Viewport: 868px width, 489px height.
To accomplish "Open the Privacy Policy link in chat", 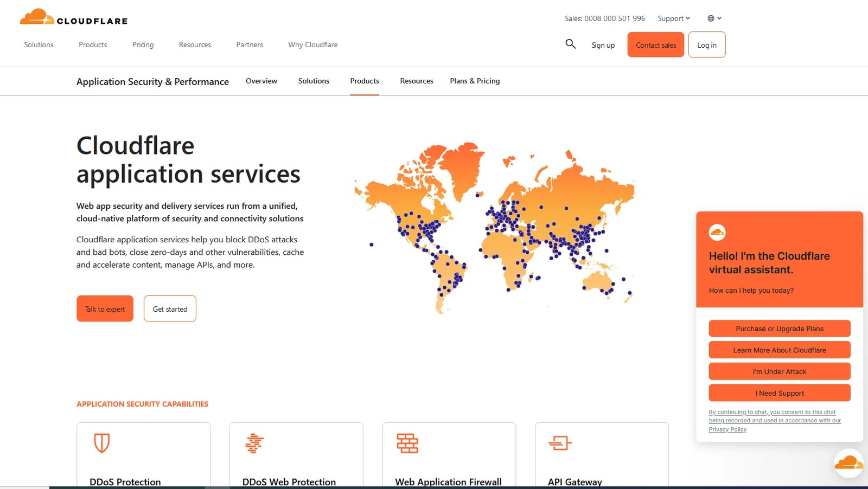I will pos(727,429).
